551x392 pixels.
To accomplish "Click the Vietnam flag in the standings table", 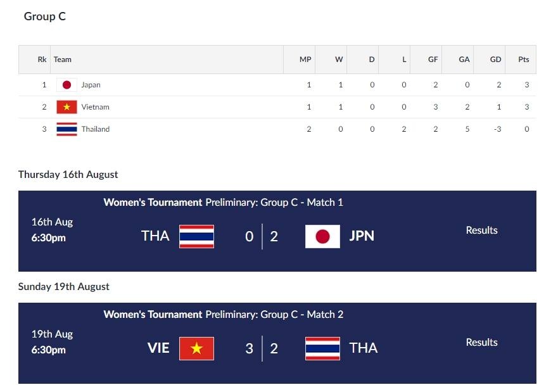I will pyautogui.click(x=66, y=106).
